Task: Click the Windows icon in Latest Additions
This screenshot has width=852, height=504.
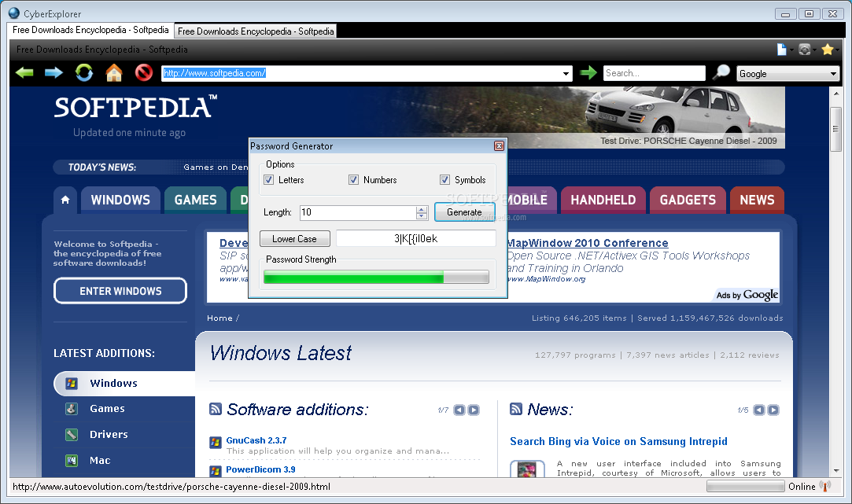Action: point(71,384)
